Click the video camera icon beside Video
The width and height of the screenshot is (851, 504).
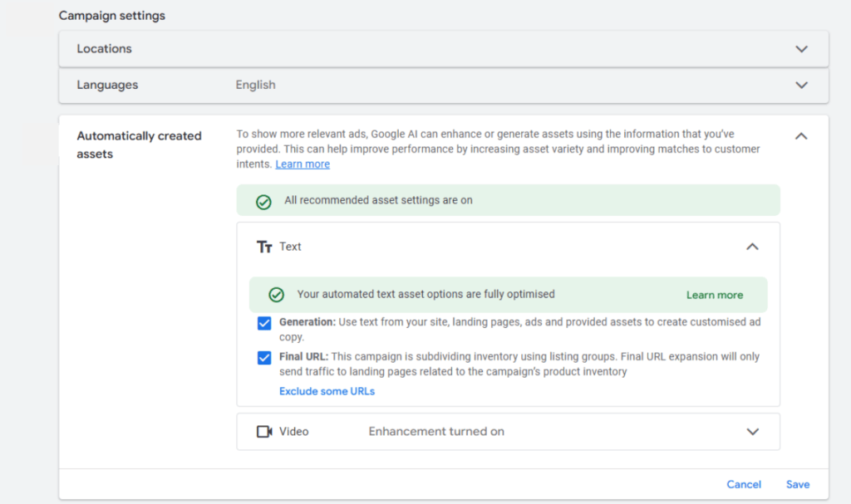[x=265, y=431]
